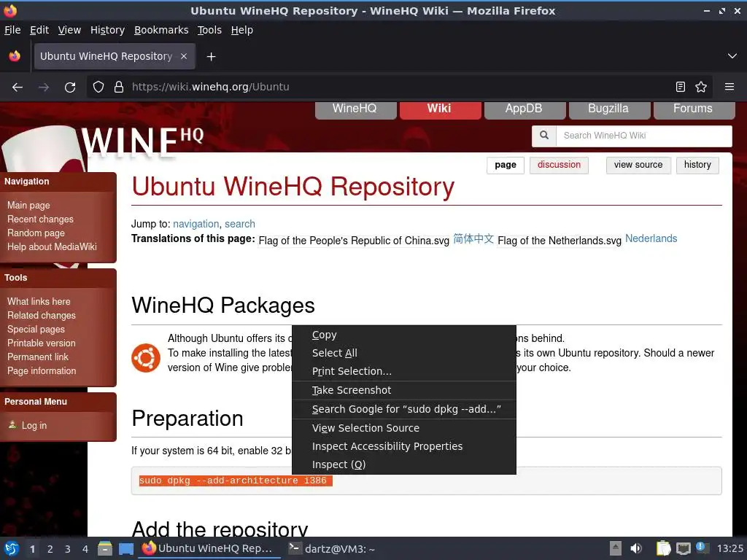Open the view source tab
This screenshot has width=747, height=560.
pyautogui.click(x=638, y=166)
